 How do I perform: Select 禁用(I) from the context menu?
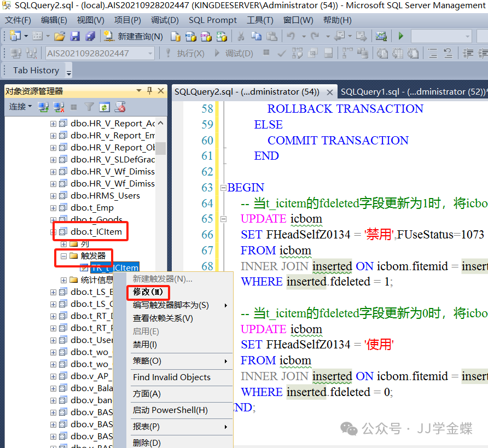145,345
